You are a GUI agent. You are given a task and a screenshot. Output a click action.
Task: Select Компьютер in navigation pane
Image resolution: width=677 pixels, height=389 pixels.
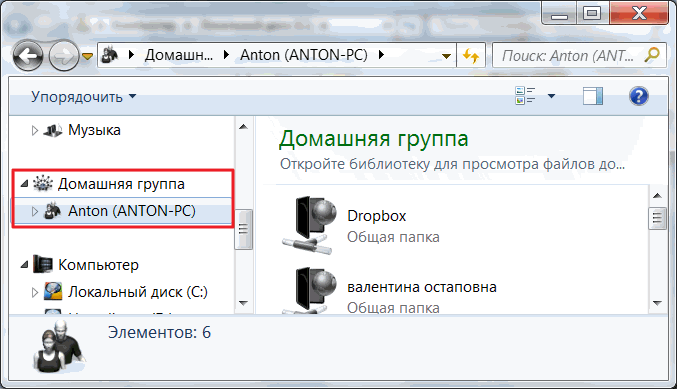tap(98, 265)
